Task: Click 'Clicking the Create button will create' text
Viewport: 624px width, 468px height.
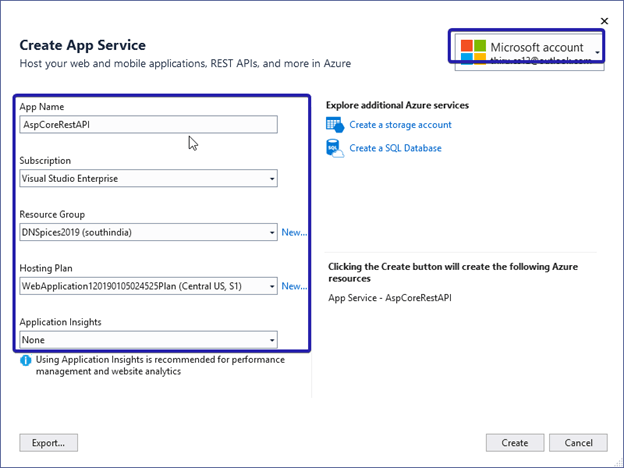Action: pos(453,273)
